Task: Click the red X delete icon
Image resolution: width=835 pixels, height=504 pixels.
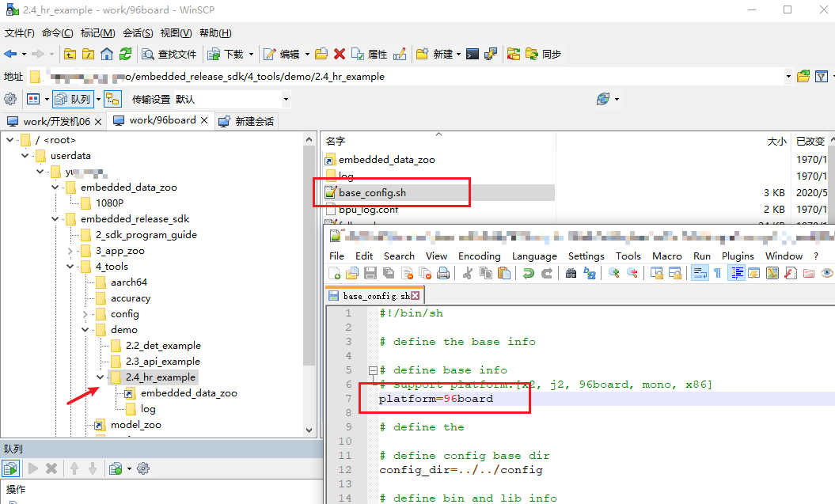Action: (340, 54)
